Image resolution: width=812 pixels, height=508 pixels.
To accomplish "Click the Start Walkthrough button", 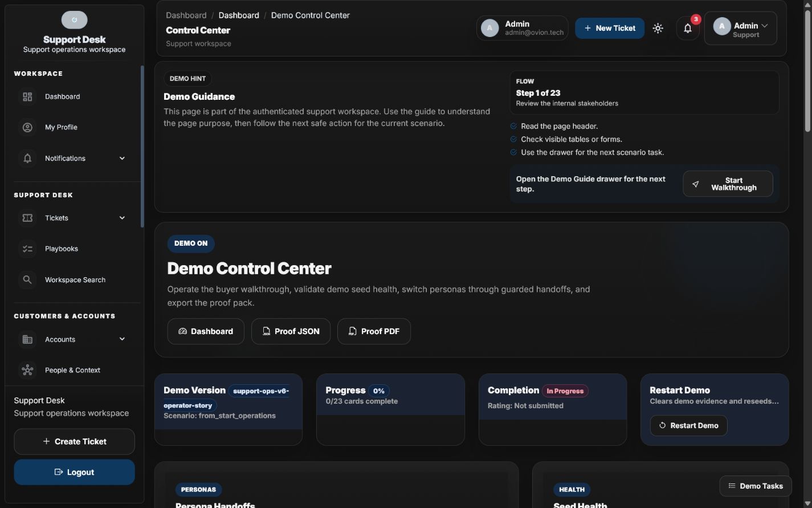I will tap(728, 184).
